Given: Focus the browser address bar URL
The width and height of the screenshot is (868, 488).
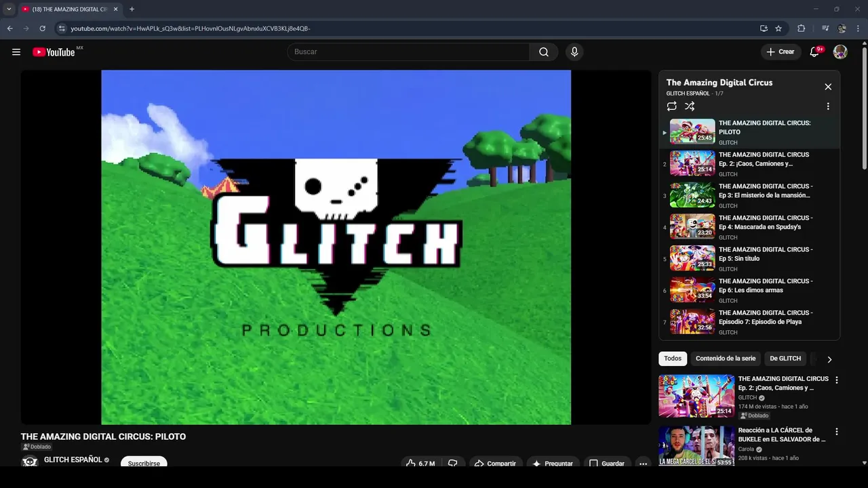Looking at the screenshot, I should 190,28.
